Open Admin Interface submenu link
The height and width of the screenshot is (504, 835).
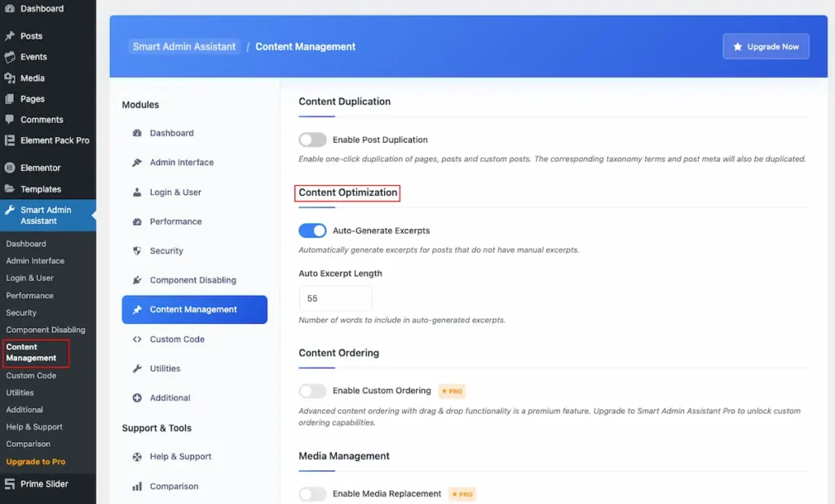[x=35, y=260]
